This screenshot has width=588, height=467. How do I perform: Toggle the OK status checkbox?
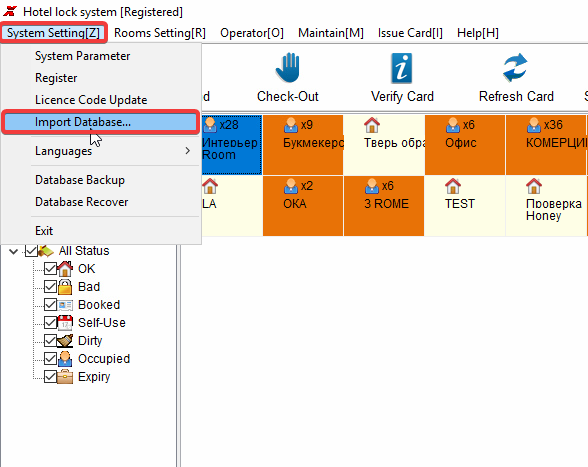pyautogui.click(x=50, y=269)
